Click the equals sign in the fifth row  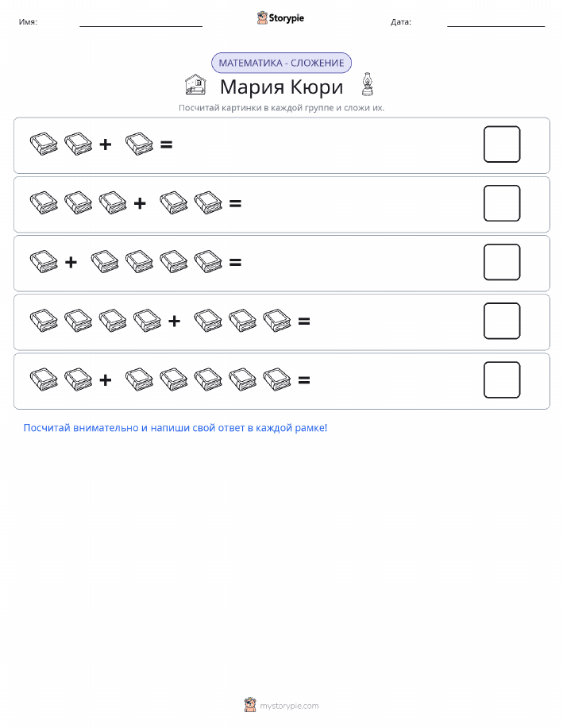304,380
